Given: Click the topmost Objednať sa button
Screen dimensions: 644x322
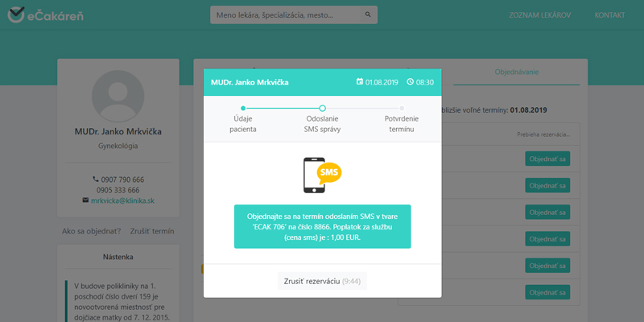Looking at the screenshot, I should (x=547, y=159).
